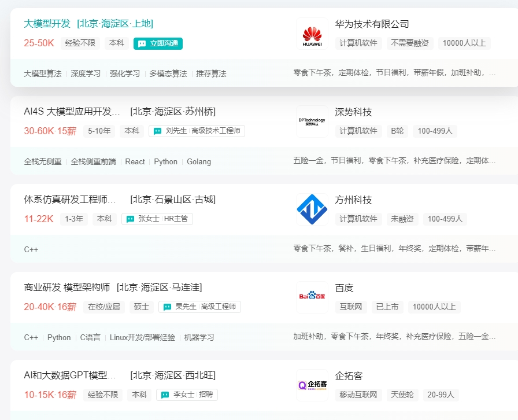518x420 pixels.
Task: Click the 立即沟通 chat button
Action: pyautogui.click(x=158, y=43)
